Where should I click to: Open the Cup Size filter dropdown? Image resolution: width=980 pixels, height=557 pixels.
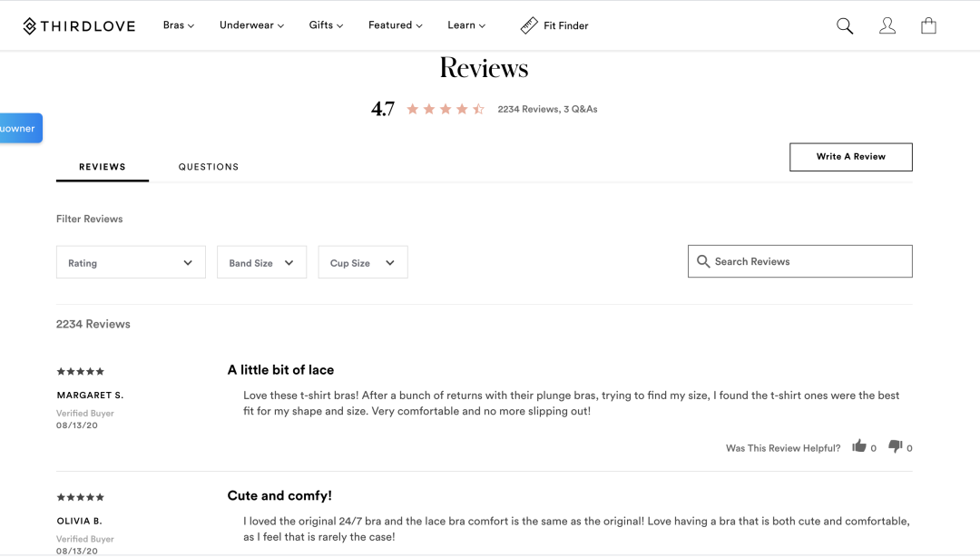point(362,263)
